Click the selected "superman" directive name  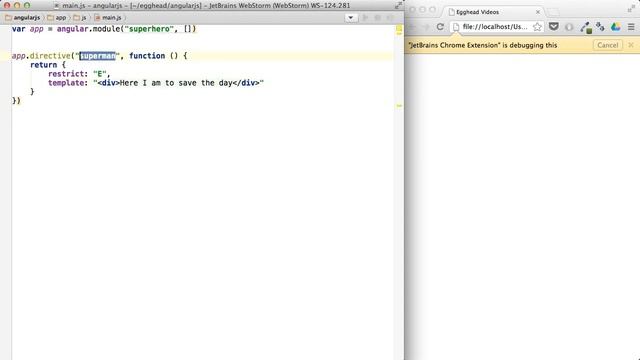point(98,56)
